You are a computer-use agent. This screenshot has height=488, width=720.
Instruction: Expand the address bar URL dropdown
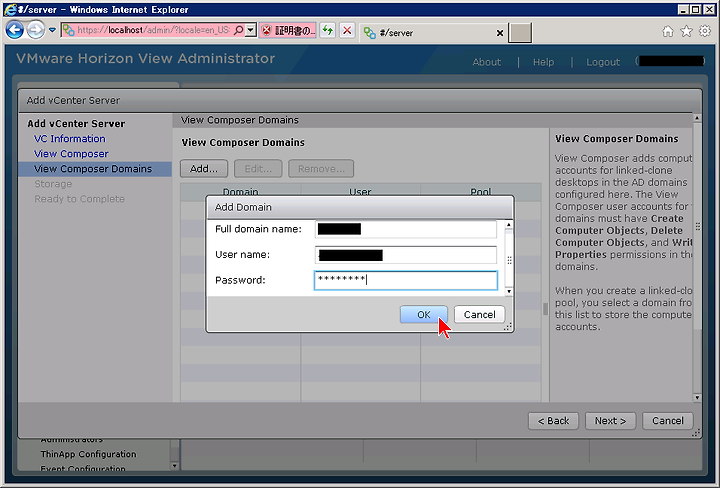(250, 30)
